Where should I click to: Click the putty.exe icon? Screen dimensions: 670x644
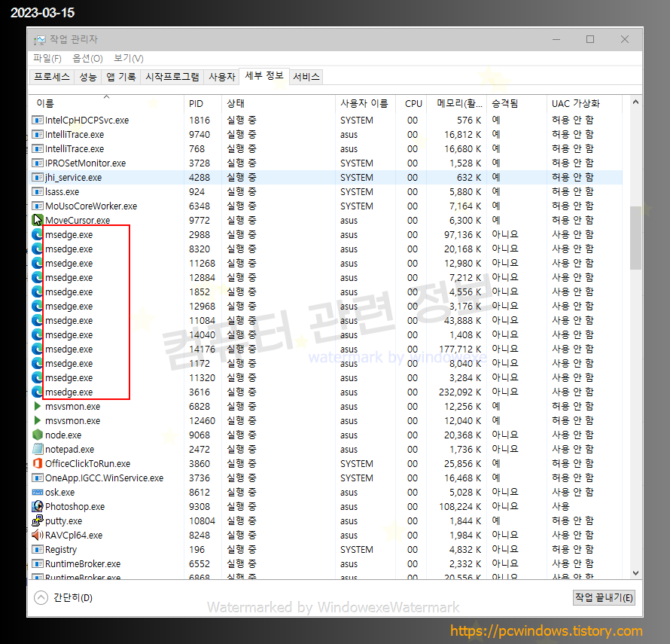[38, 520]
